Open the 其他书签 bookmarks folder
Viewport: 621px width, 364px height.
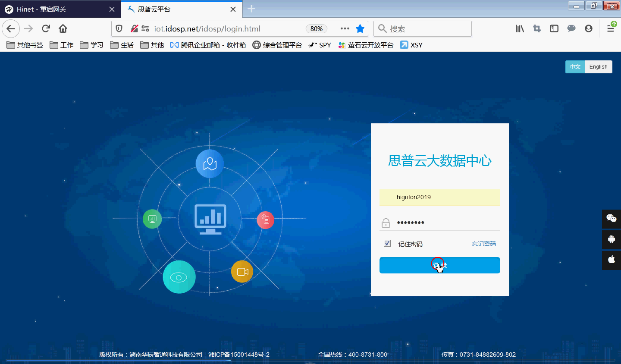[x=25, y=45]
